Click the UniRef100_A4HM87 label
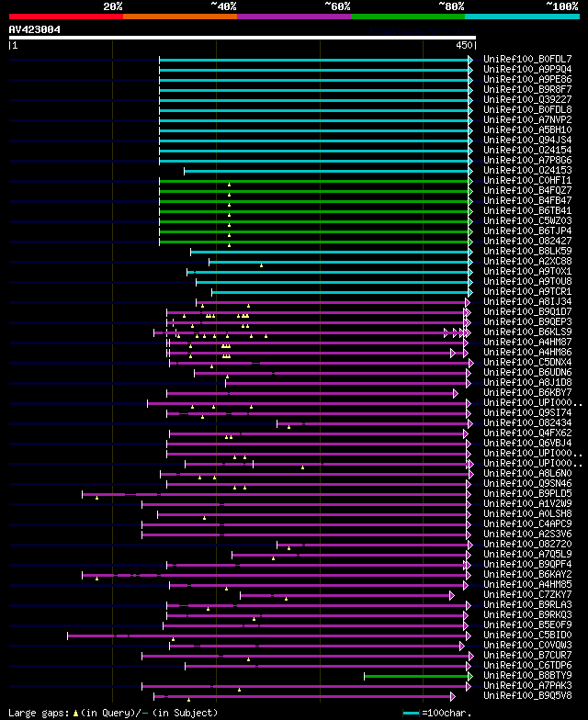 tap(527, 342)
